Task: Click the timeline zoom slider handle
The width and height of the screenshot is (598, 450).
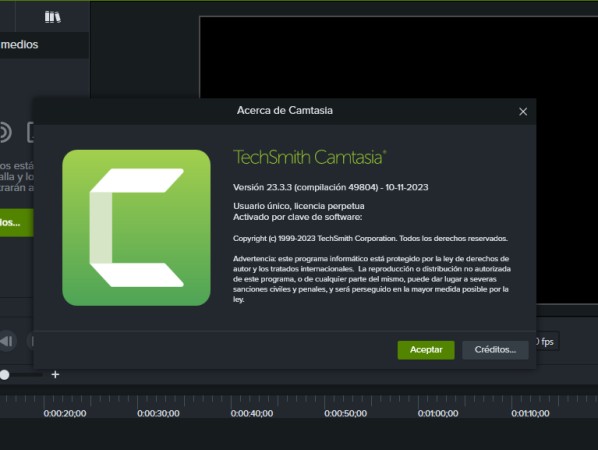Action: [x=5, y=375]
